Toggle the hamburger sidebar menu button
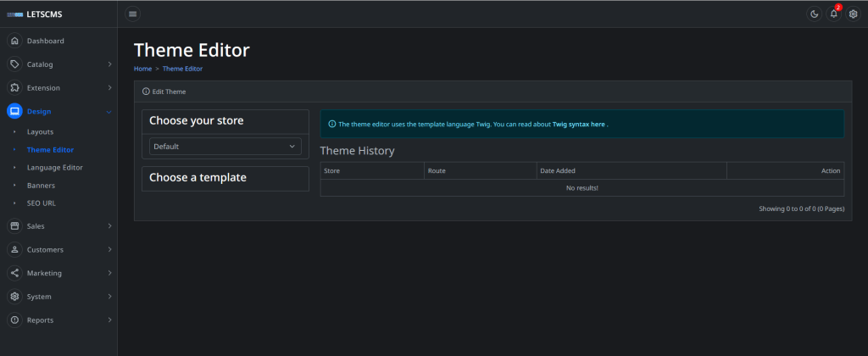Image resolution: width=868 pixels, height=356 pixels. point(132,14)
